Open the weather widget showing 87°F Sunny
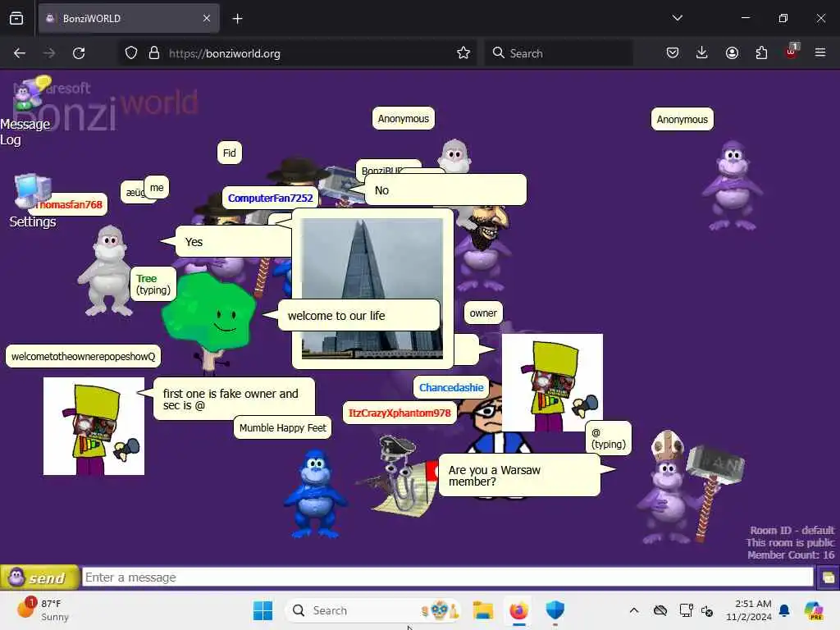Viewport: 840px width, 630px height. click(x=44, y=610)
